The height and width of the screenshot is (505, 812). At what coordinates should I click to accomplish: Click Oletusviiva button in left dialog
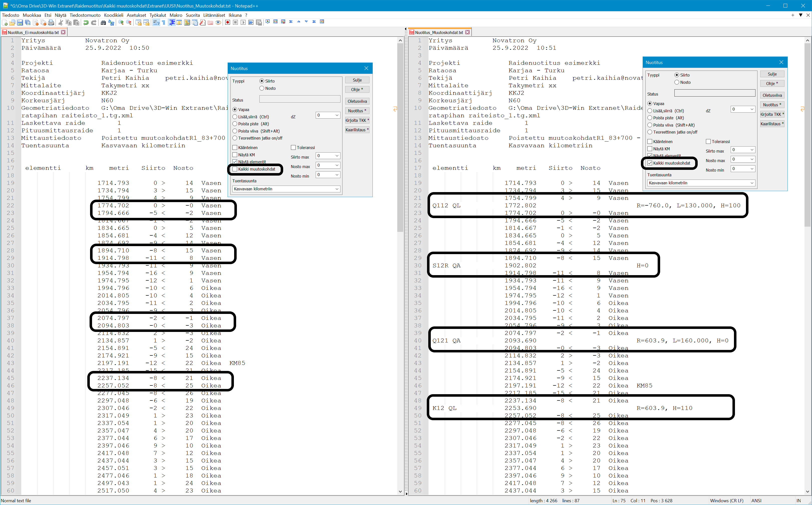357,101
